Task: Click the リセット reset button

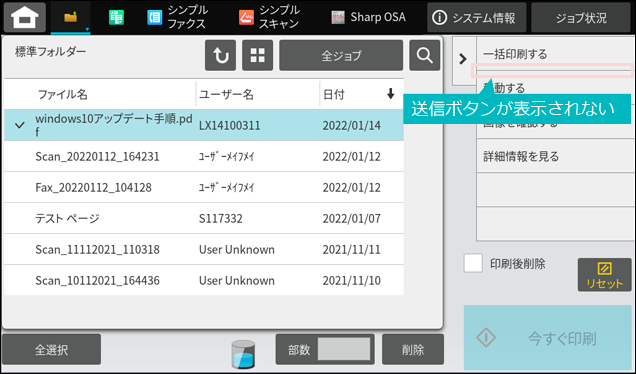Action: tap(604, 275)
